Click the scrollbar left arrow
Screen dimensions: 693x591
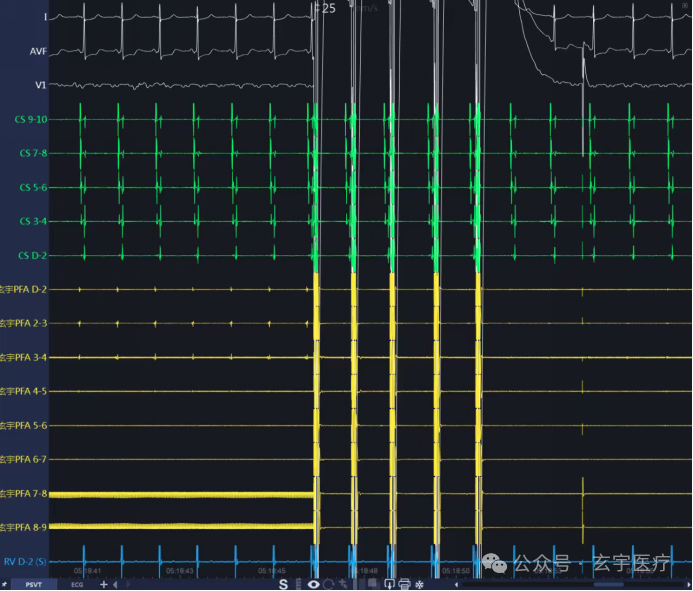[456, 584]
